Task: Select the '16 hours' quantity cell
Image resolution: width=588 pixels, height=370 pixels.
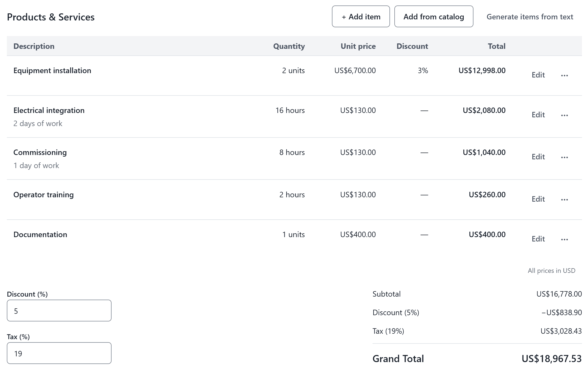Action: [290, 111]
